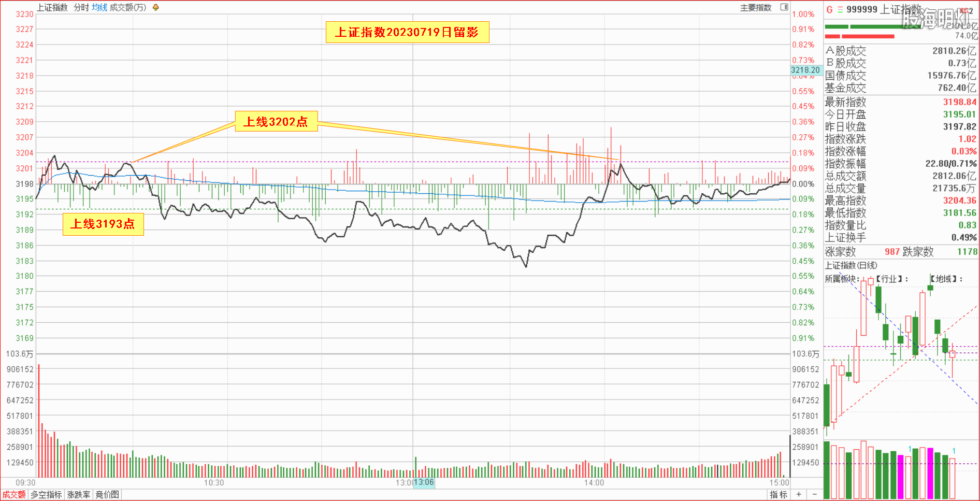Click the 所属板块 label
The image size is (980, 501).
coord(841,279)
